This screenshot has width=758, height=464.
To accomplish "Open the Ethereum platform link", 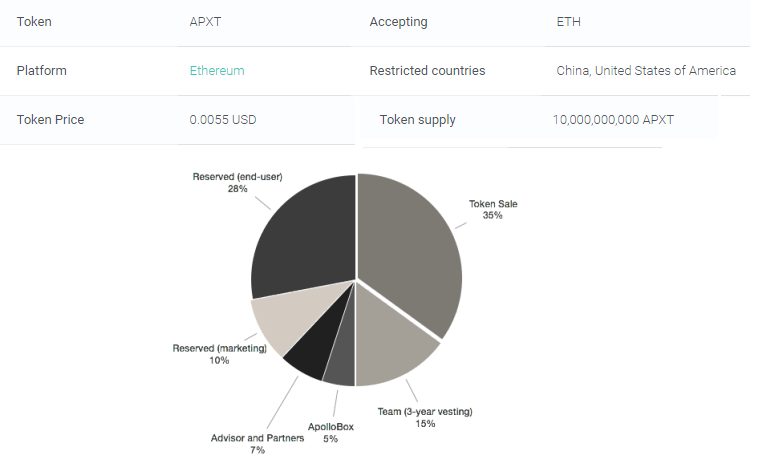I will (x=217, y=71).
